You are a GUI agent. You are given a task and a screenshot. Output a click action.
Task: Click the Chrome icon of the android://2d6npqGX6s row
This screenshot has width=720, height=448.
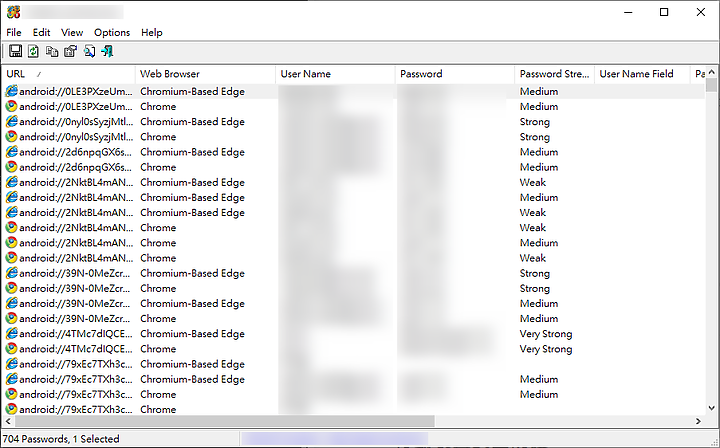[11, 167]
